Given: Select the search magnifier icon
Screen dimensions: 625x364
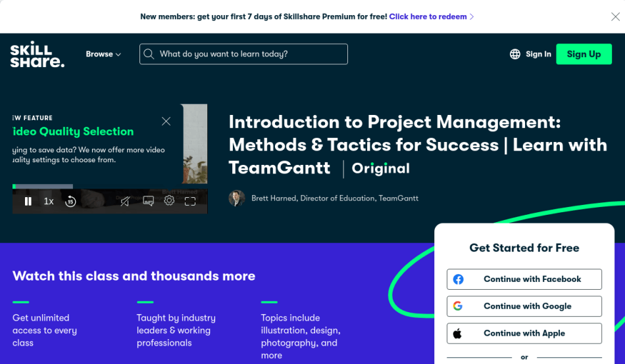Looking at the screenshot, I should [149, 54].
